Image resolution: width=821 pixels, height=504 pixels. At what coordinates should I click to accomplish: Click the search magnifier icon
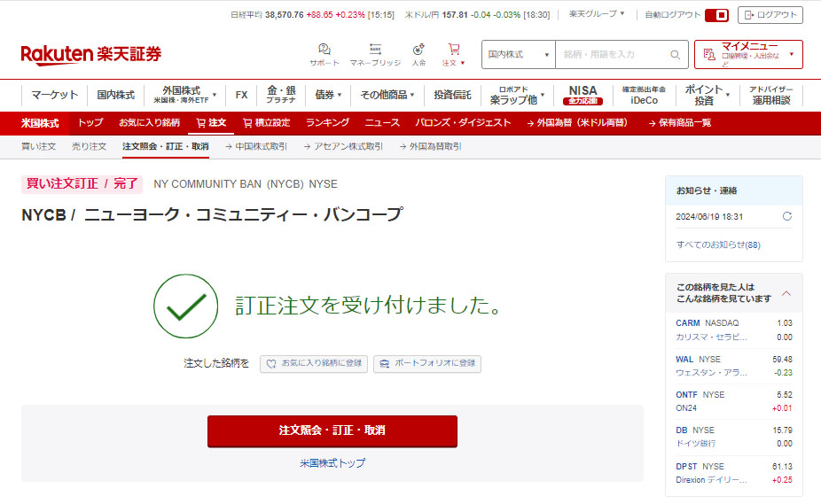[675, 55]
